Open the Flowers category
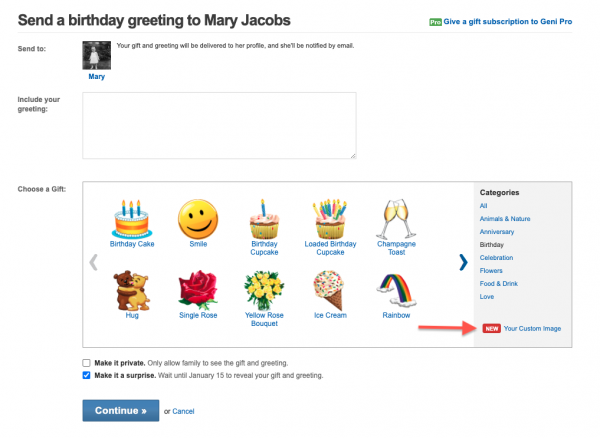The height and width of the screenshot is (438, 600). (491, 270)
